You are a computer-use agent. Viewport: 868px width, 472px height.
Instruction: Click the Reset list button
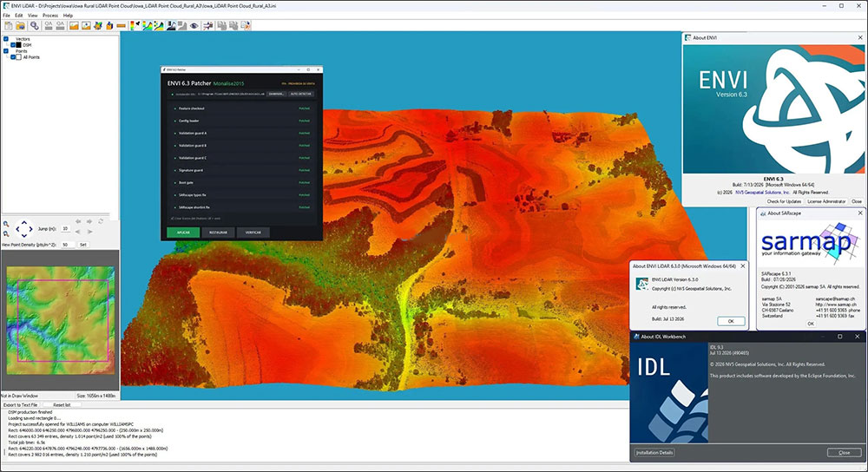click(62, 405)
